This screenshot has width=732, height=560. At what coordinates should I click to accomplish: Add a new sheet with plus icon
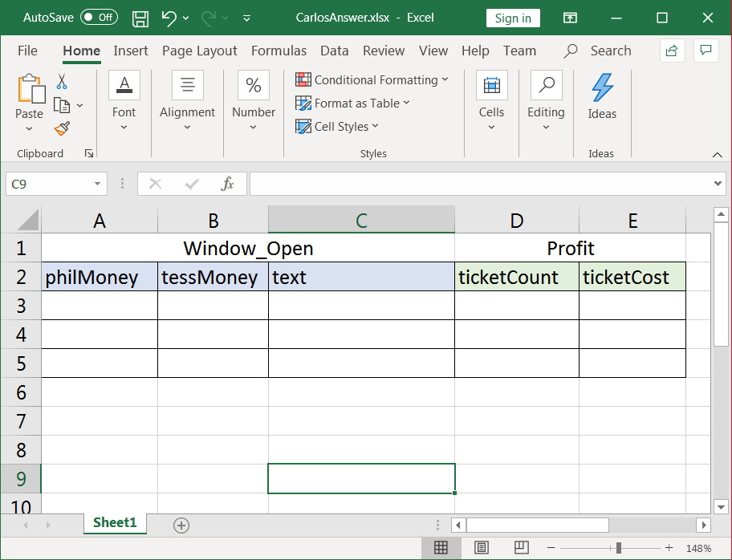click(x=181, y=526)
